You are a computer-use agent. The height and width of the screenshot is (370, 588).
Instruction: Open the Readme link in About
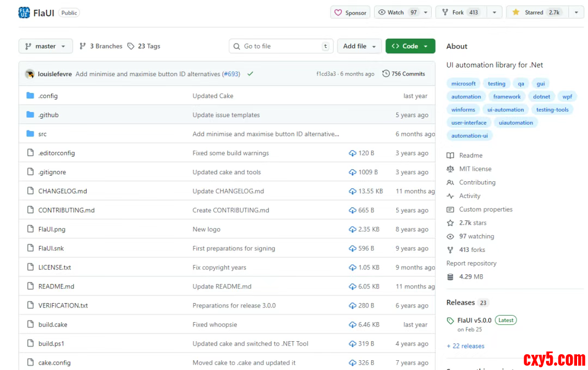[x=470, y=156]
